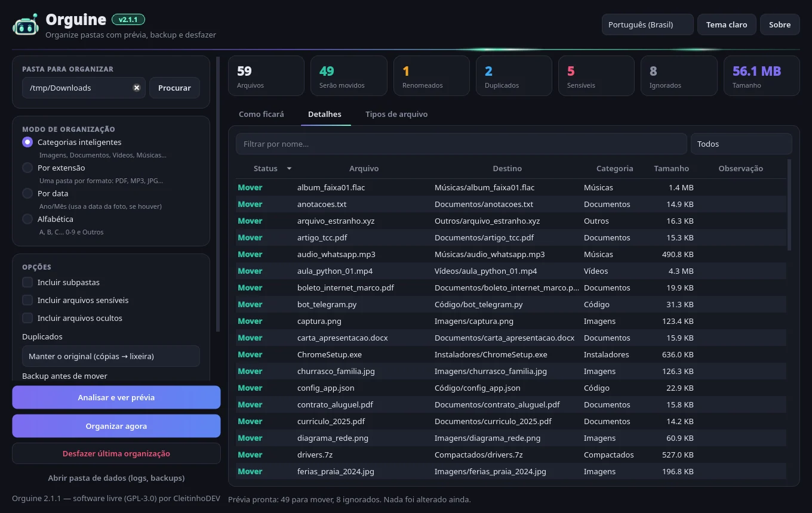The height and width of the screenshot is (513, 812).
Task: Click Analisar e ver prévia
Action: click(x=116, y=397)
